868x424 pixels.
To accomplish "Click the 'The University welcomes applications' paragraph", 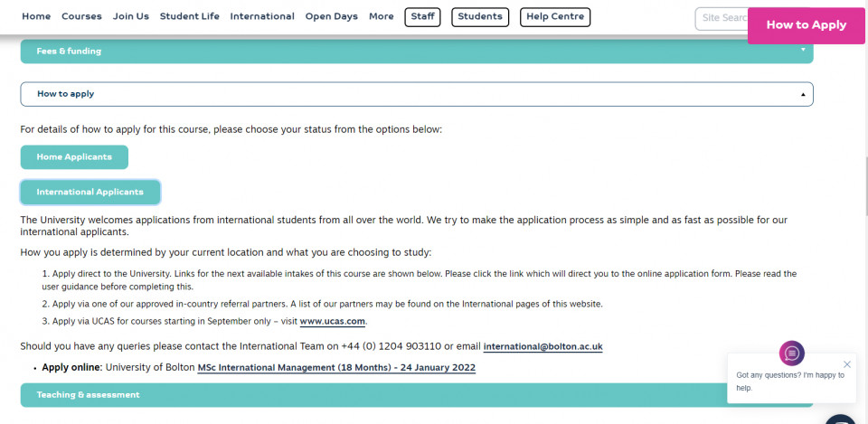I will [403, 226].
